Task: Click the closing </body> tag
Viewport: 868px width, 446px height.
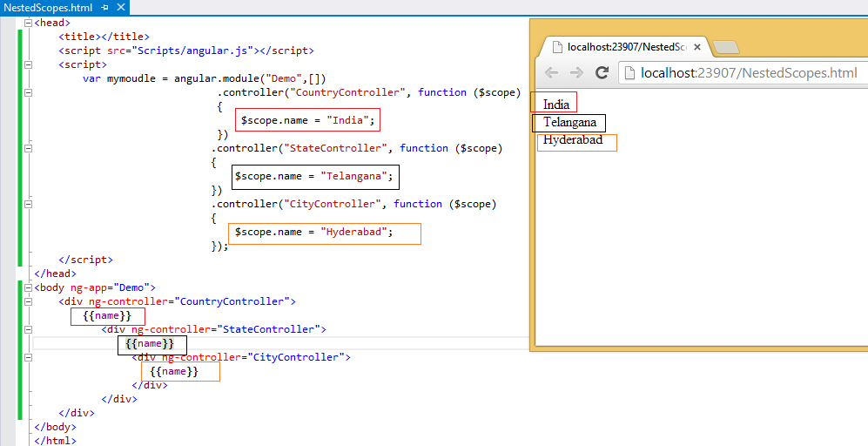Action: (56, 427)
